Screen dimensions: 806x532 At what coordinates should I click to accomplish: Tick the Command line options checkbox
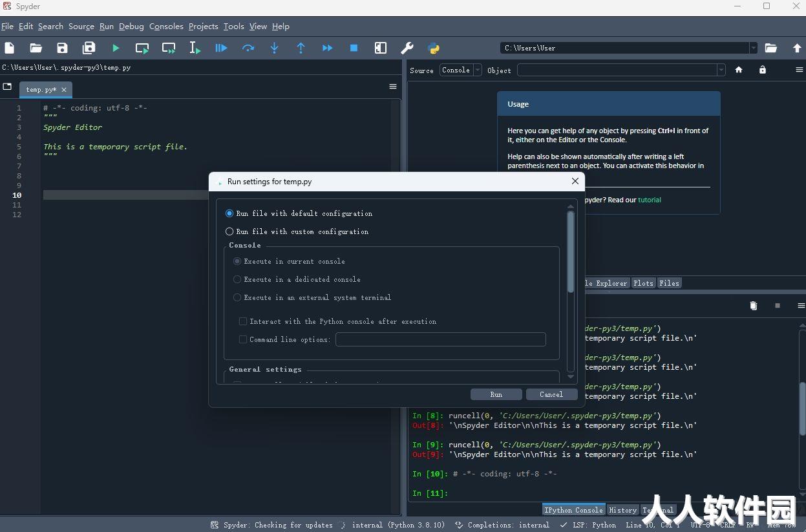243,339
